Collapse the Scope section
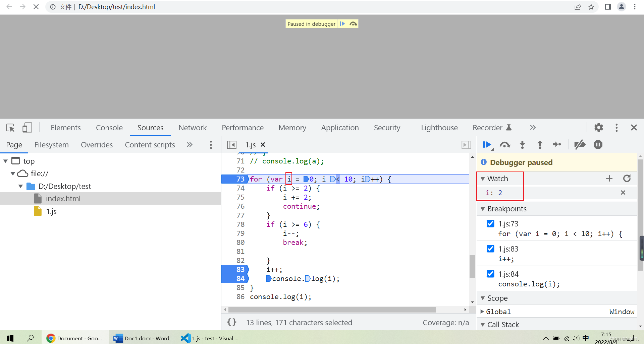The image size is (644, 344). click(483, 298)
